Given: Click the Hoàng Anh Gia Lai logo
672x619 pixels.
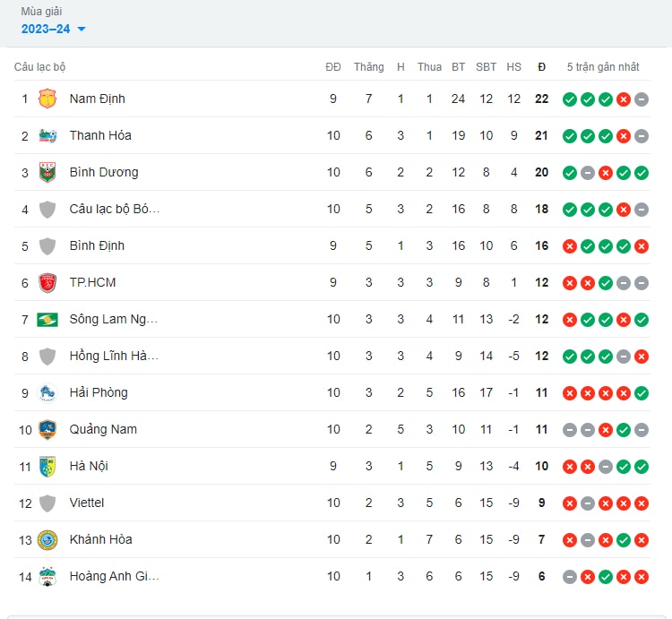Looking at the screenshot, I should click(x=47, y=577).
